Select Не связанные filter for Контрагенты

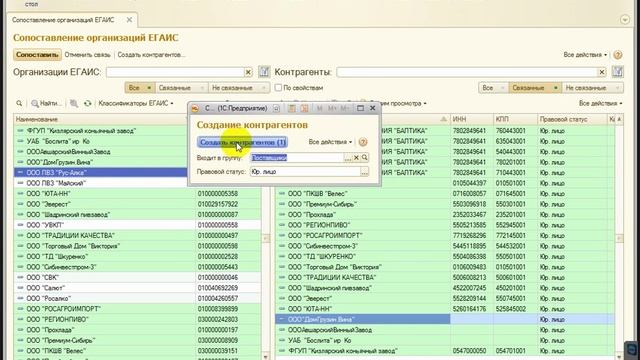[592, 88]
